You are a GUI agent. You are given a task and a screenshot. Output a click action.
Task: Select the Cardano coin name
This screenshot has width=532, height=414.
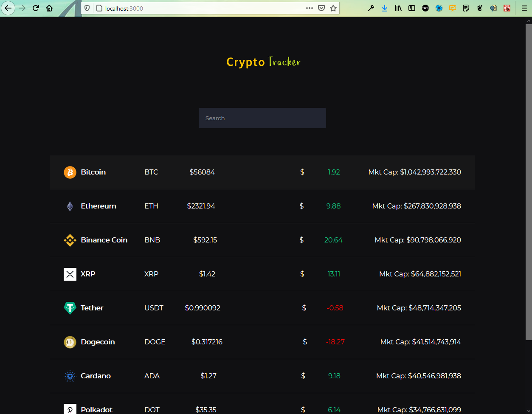[x=96, y=376]
